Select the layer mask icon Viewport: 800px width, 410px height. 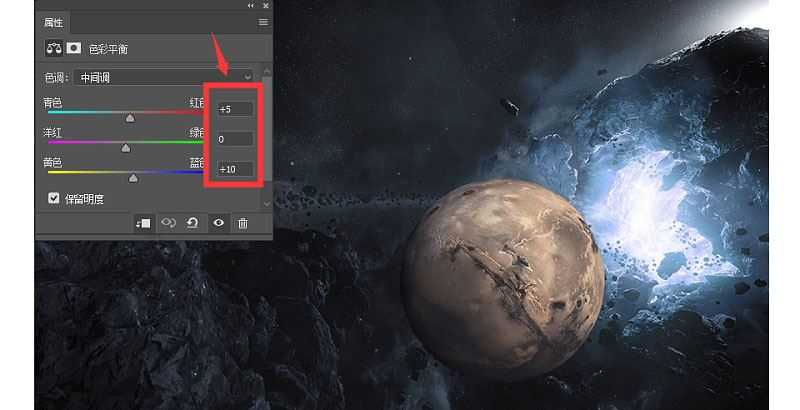(73, 47)
